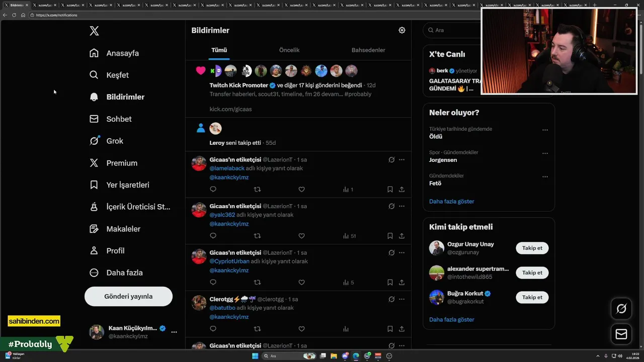
Task: Open options for Fetö trend
Action: pyautogui.click(x=545, y=177)
